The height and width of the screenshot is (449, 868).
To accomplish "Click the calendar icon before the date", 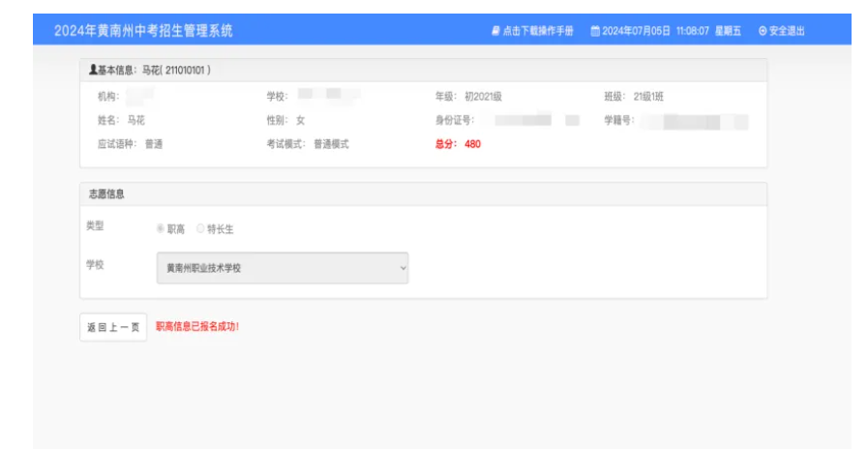I will click(x=595, y=31).
